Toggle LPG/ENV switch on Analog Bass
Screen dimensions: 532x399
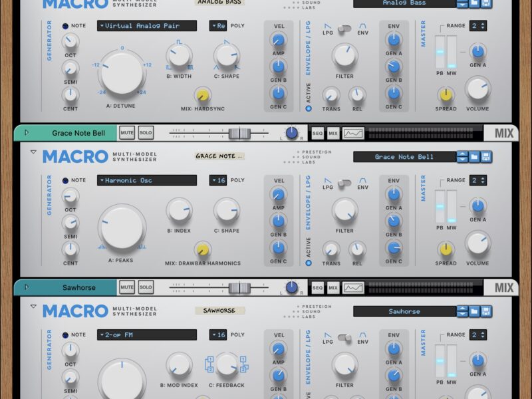tap(344, 29)
